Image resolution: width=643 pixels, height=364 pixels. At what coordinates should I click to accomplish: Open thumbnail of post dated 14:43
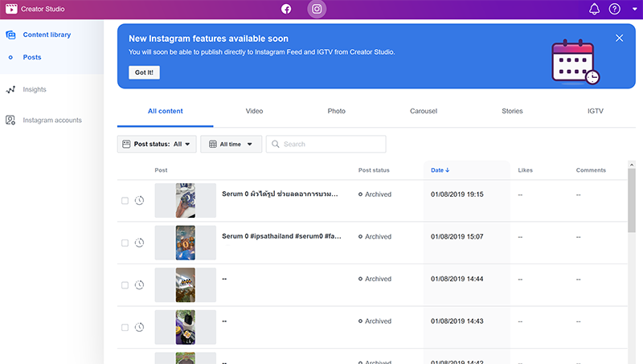point(186,327)
